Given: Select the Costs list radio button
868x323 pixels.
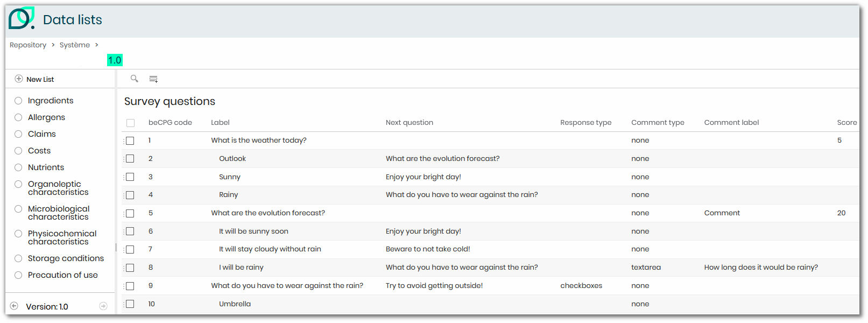Looking at the screenshot, I should tap(18, 151).
